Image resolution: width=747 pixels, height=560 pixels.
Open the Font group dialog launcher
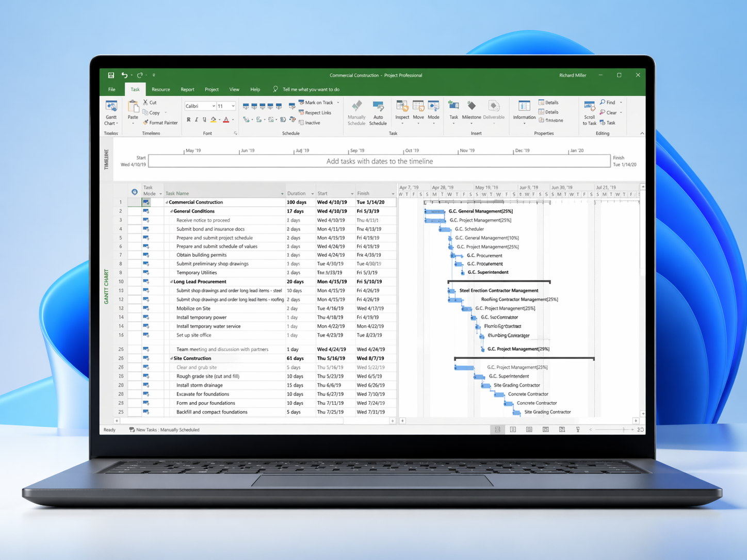[x=236, y=134]
